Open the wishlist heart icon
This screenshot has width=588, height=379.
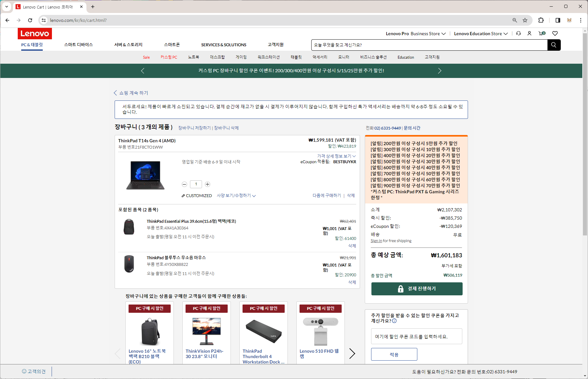(555, 33)
